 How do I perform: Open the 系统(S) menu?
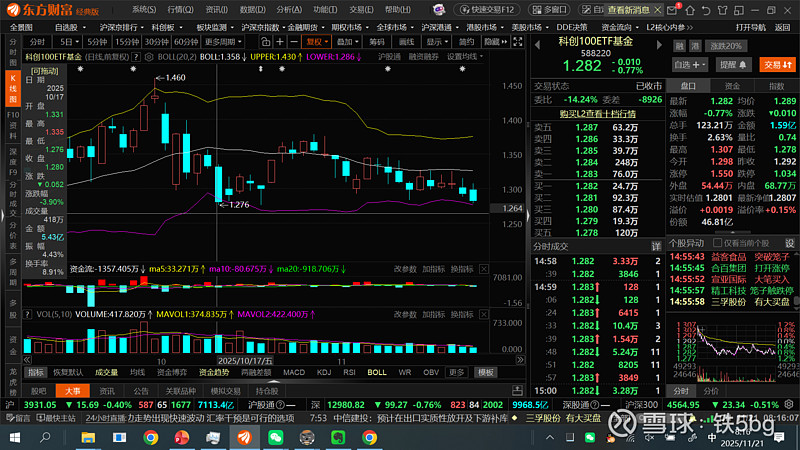pyautogui.click(x=144, y=10)
